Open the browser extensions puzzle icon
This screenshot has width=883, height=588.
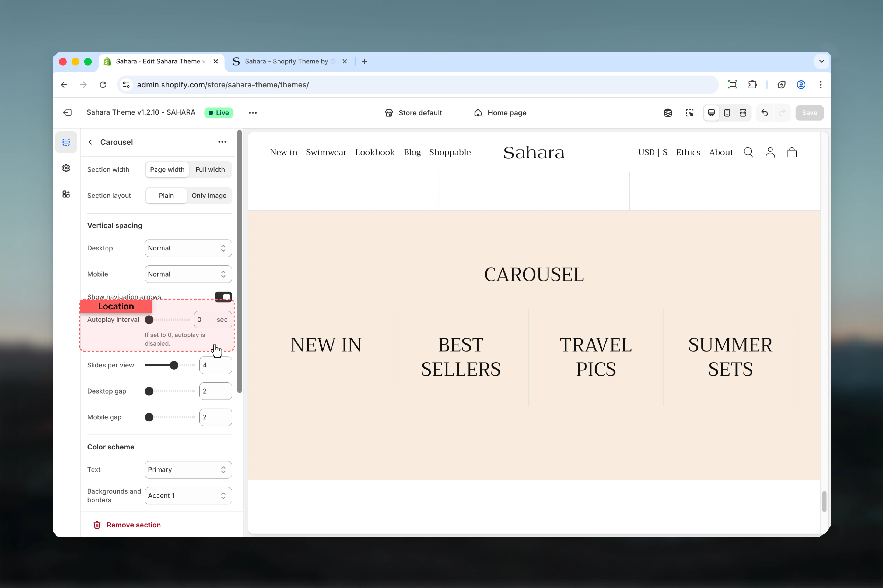752,85
